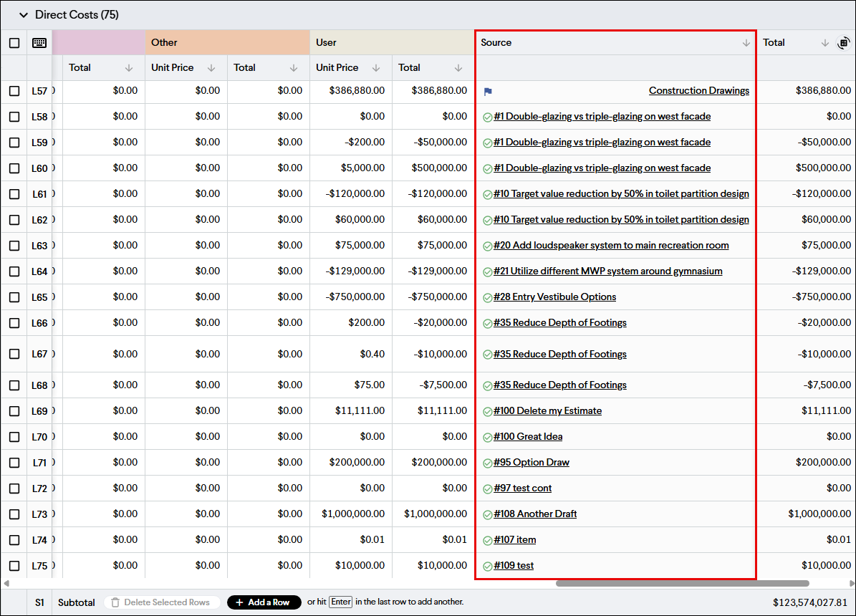Check the select-all checkbox in the header
This screenshot has width=856, height=616.
tap(14, 42)
